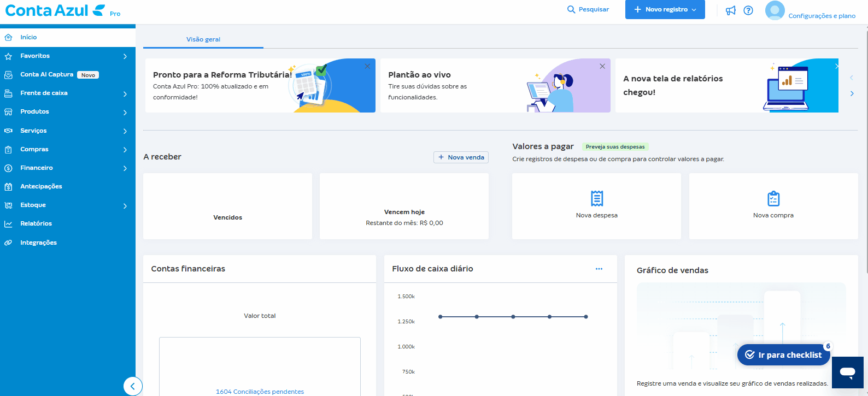Click Ir para checklist button
The width and height of the screenshot is (868, 396).
click(783, 354)
